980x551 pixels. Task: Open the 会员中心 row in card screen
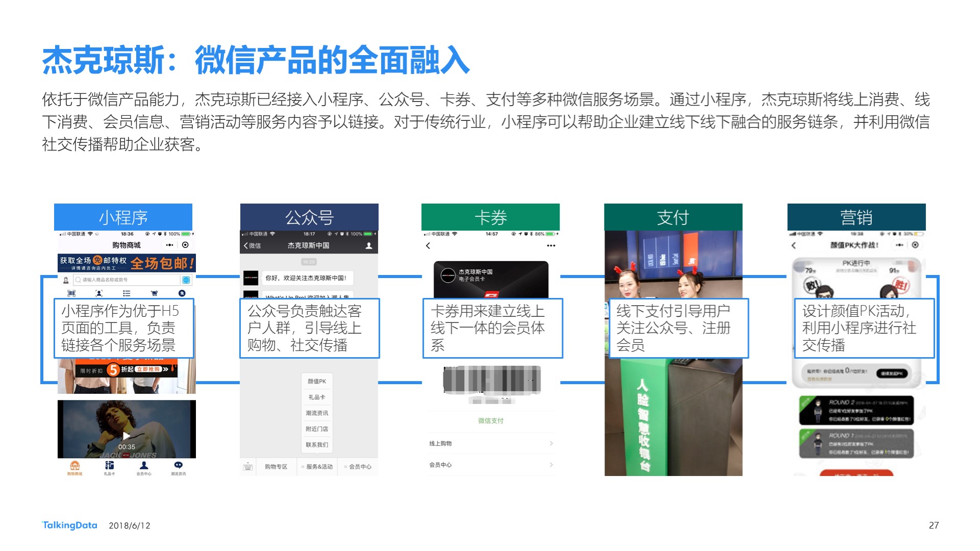point(491,465)
